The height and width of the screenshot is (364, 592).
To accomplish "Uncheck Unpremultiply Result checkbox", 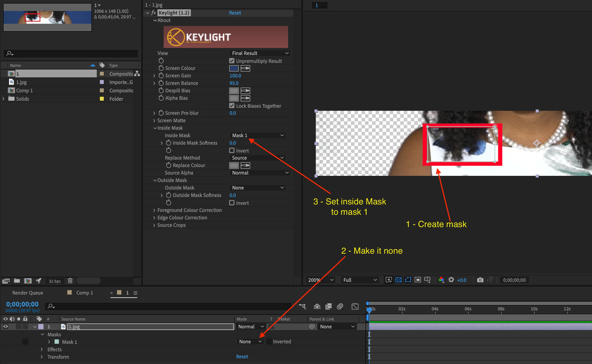I will coord(232,61).
